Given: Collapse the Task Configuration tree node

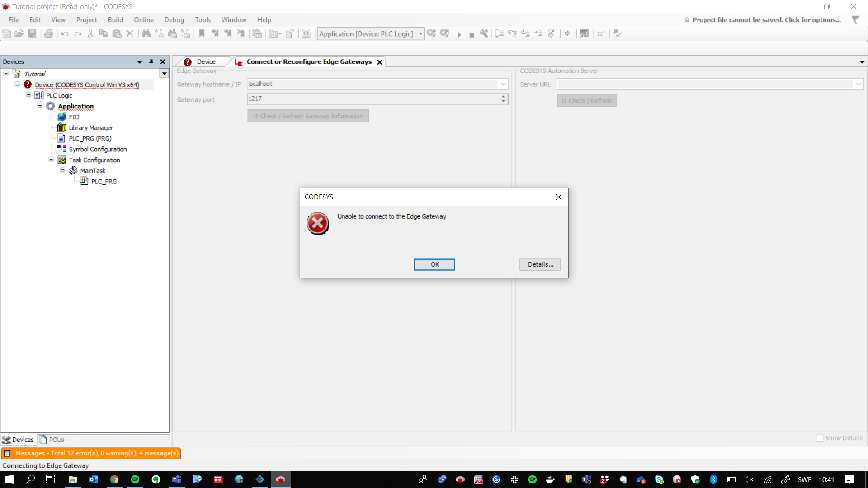Looking at the screenshot, I should 51,160.
